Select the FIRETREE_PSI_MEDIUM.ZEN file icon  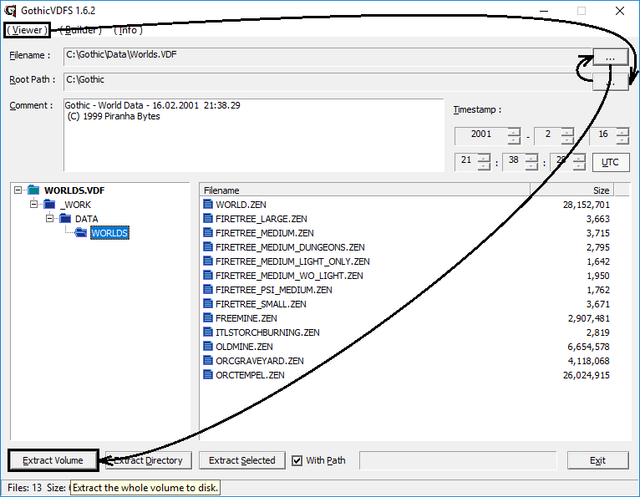208,289
